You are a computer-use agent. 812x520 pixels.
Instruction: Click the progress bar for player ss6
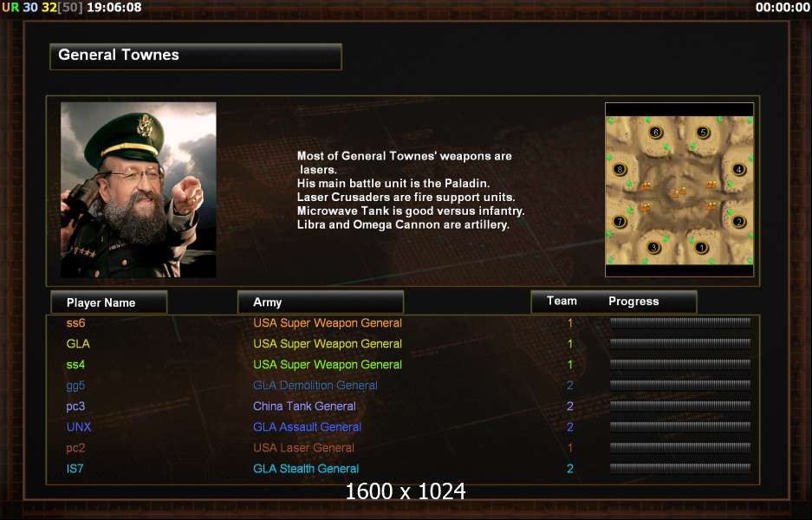(x=680, y=322)
